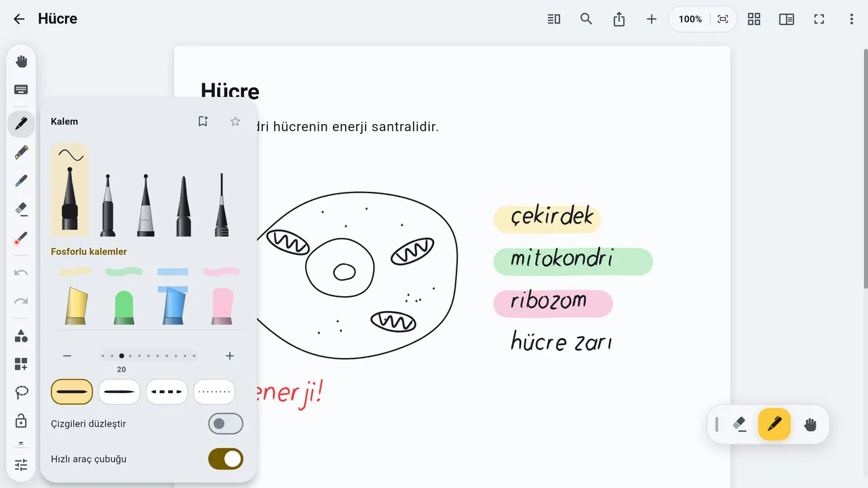This screenshot has width=868, height=488.
Task: Select the eraser in the floating quick toolbar
Action: pos(740,424)
